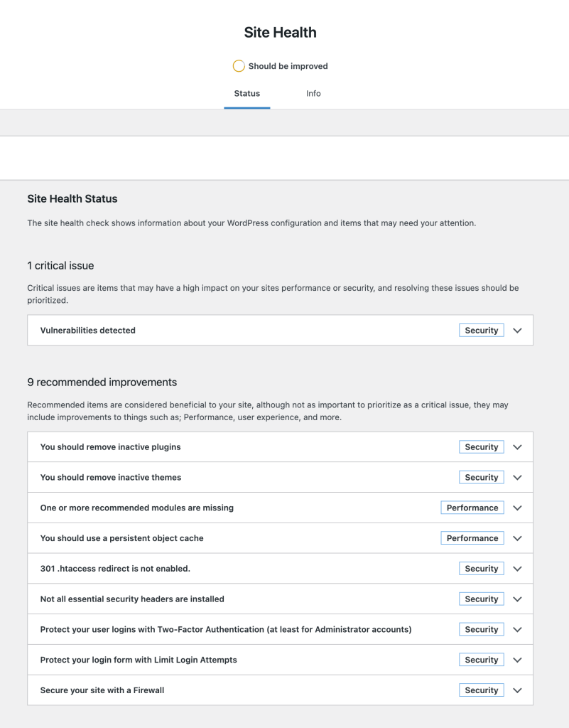Click Performance badge on recommended modules row
Screen dimensions: 569x728
point(472,508)
